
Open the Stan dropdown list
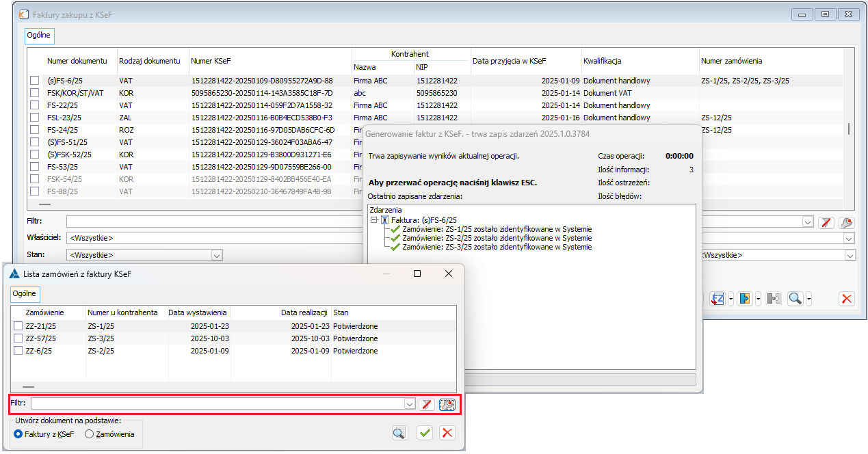click(x=217, y=255)
